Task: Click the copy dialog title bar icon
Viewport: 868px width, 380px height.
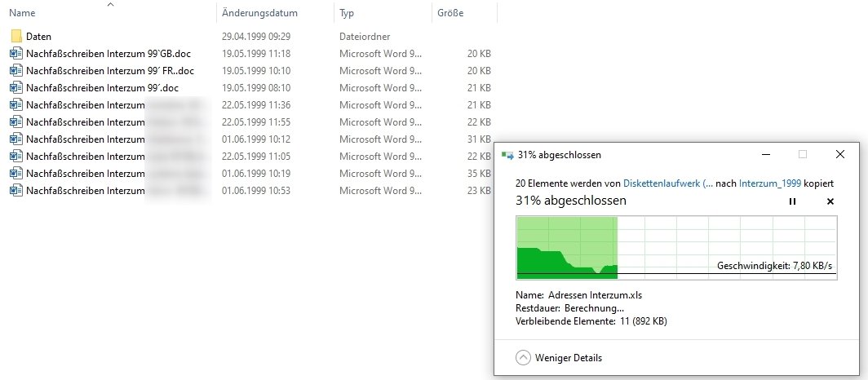Action: (508, 155)
